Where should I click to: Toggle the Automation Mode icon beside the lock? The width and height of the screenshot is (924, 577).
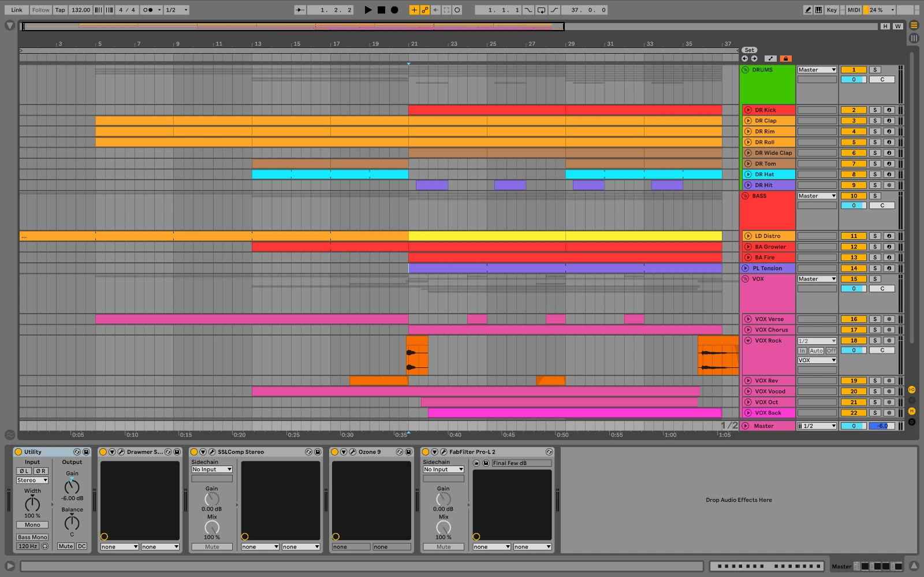(x=770, y=58)
